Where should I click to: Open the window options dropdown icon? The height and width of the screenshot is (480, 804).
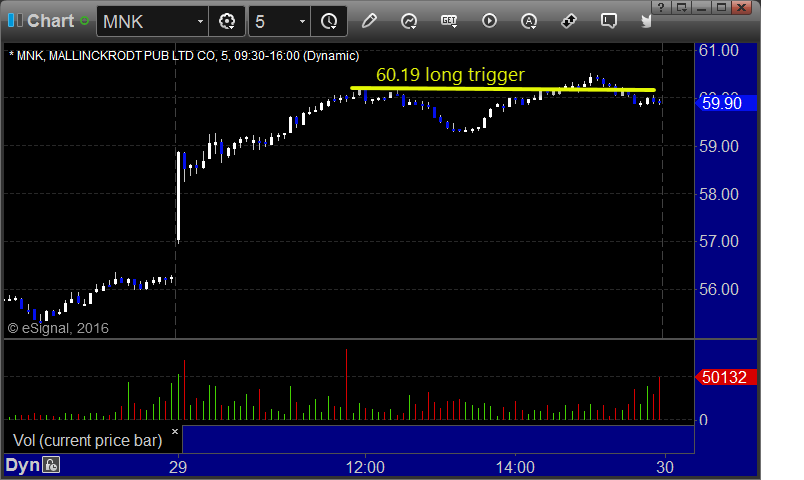681,7
